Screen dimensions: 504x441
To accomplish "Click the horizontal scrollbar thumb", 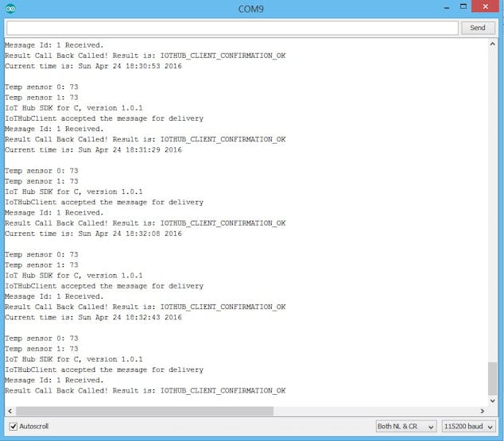I will 145,411.
